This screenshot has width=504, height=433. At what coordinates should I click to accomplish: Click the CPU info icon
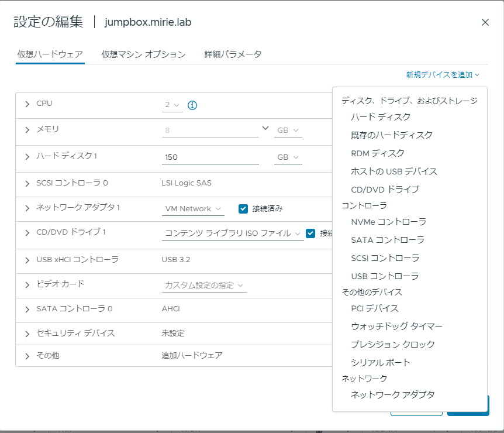coord(192,105)
